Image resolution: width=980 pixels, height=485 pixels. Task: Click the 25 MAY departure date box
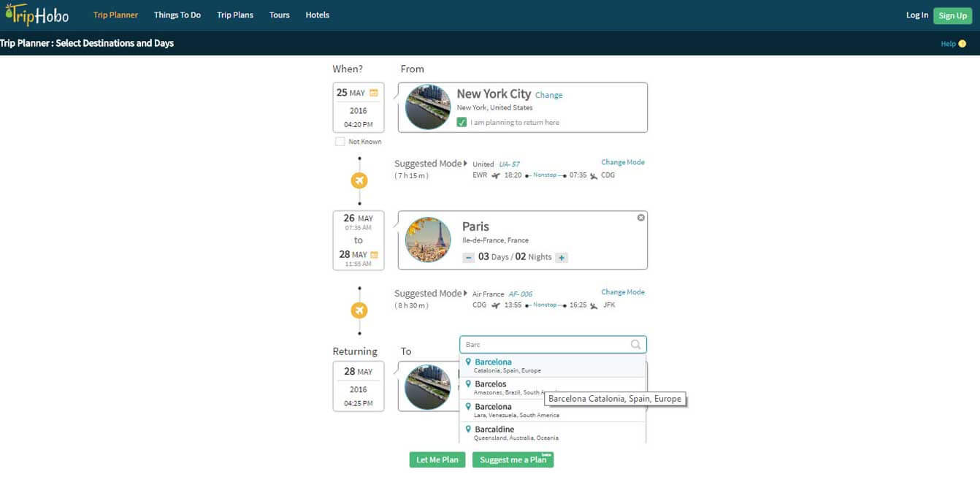click(x=359, y=107)
